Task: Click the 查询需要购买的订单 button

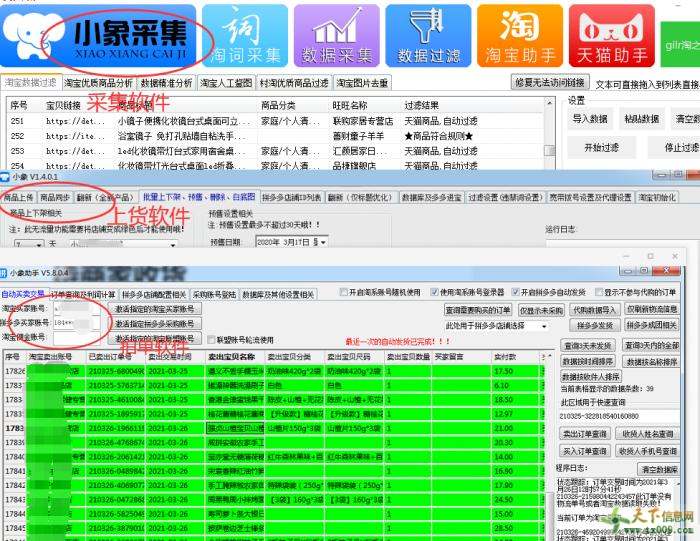Action: (x=478, y=310)
